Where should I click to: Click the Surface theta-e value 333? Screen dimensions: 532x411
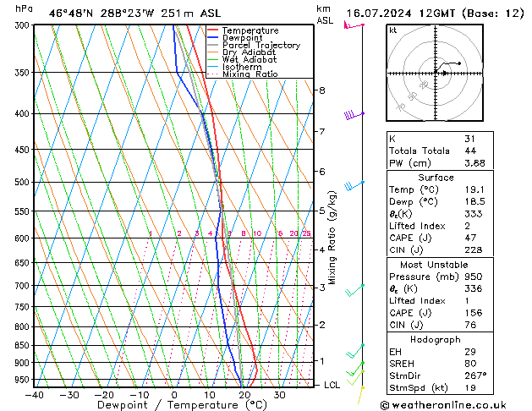point(474,214)
